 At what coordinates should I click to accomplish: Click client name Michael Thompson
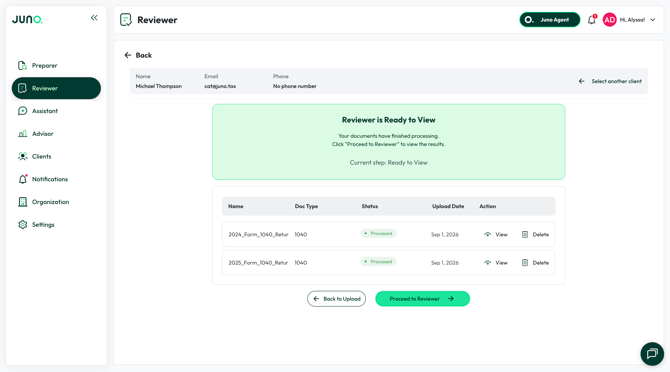[159, 86]
